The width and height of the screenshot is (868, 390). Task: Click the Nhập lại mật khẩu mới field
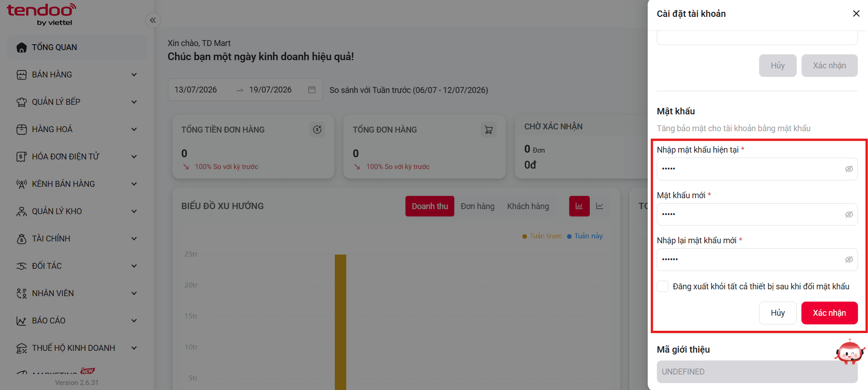(757, 260)
